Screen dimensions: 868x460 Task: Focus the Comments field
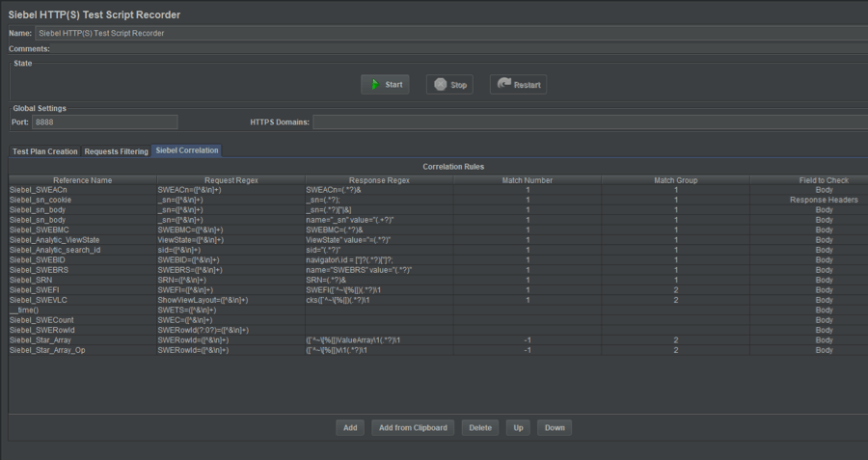[x=459, y=49]
